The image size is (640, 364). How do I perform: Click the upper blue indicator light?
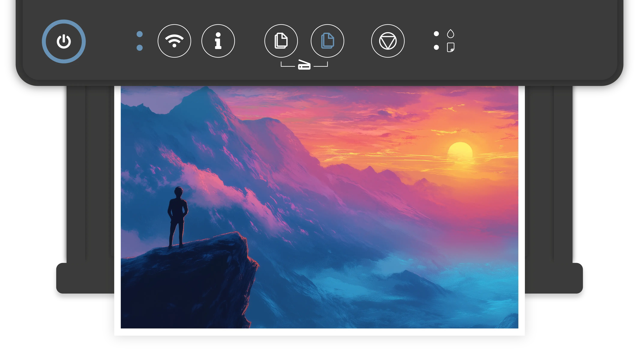pos(140,34)
